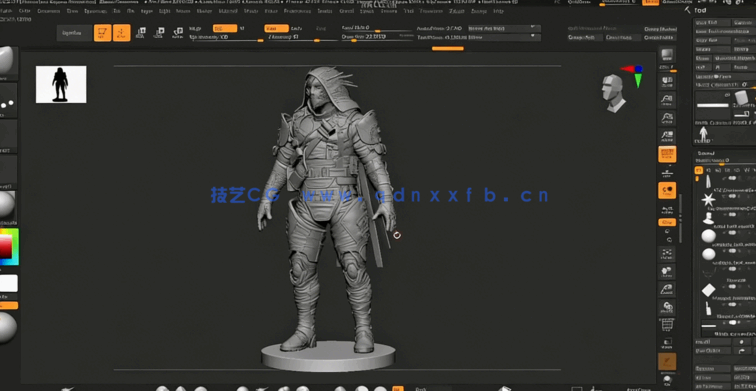Select the standing figure tool thumbnail
This screenshot has height=391, width=756.
coord(703,134)
